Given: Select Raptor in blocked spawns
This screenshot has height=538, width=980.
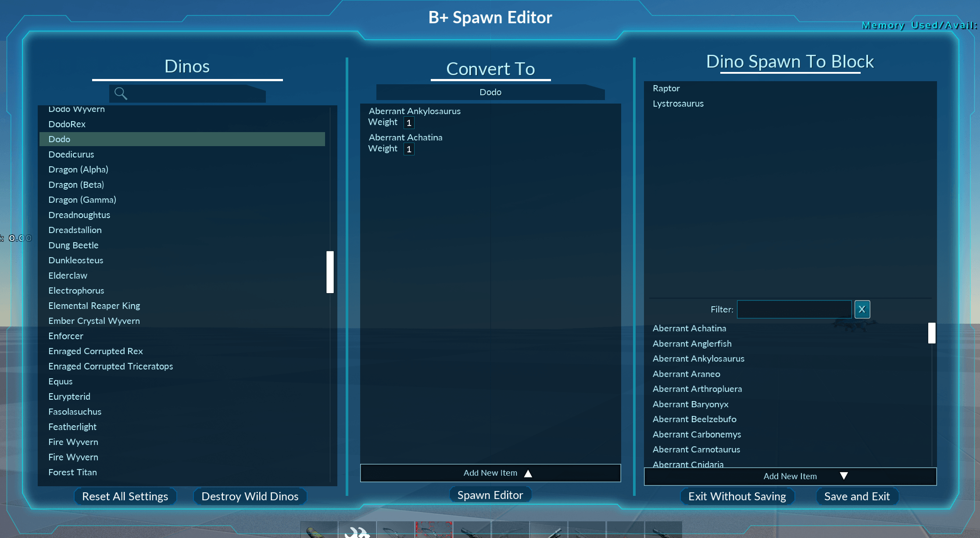Looking at the screenshot, I should (666, 88).
